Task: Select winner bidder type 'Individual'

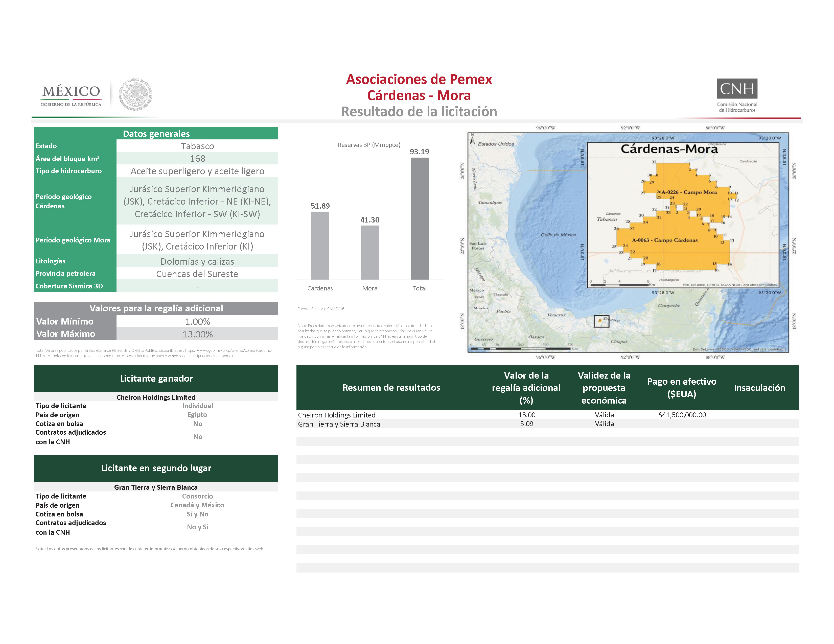Action: (x=197, y=406)
